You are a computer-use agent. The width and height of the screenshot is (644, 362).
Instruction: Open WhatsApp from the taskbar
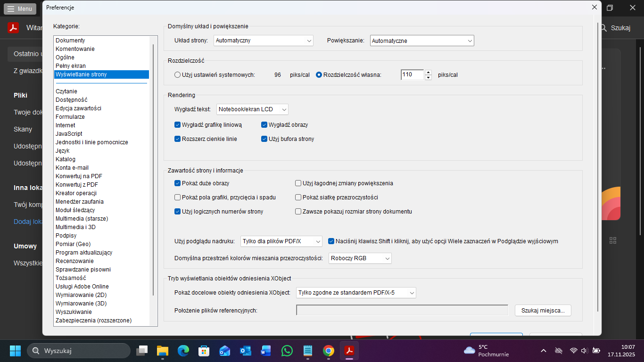287,351
